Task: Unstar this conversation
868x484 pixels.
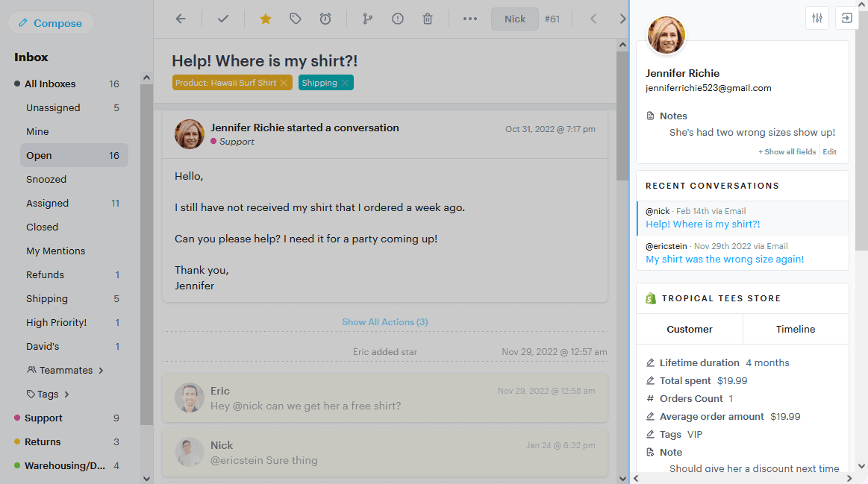Action: point(265,19)
